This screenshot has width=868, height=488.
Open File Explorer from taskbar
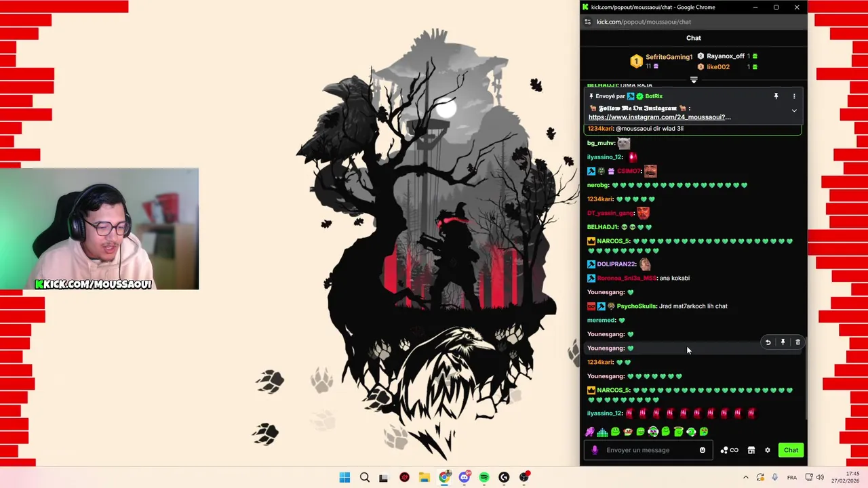[424, 478]
